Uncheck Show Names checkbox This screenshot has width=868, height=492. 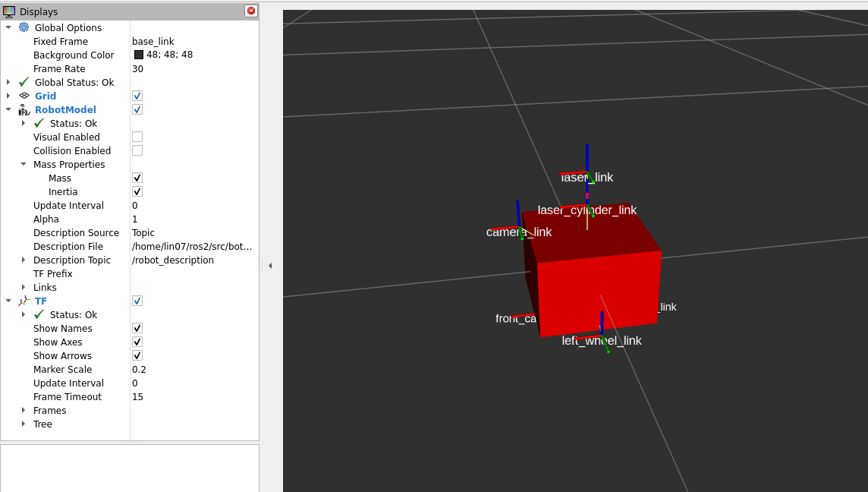[137, 328]
